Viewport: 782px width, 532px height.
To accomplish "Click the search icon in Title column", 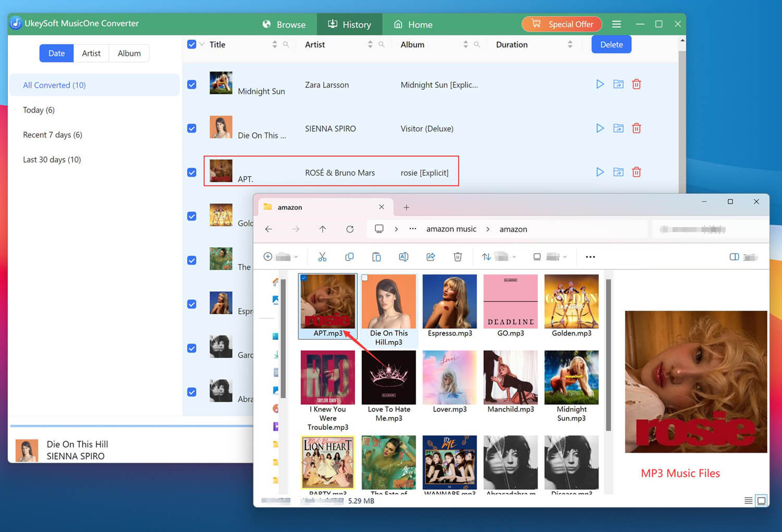I will 286,45.
